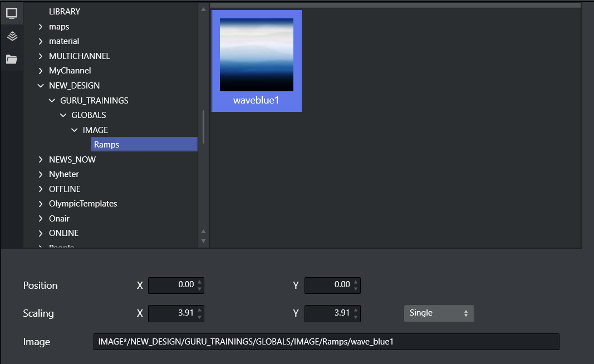Open the monitor view icon in sidebar
The width and height of the screenshot is (594, 364).
pos(11,13)
